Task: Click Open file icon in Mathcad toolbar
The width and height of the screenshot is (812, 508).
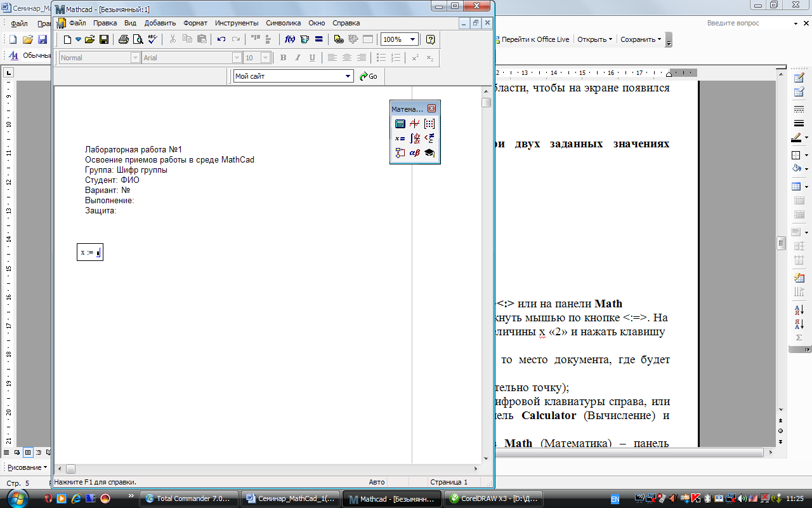Action: point(90,39)
